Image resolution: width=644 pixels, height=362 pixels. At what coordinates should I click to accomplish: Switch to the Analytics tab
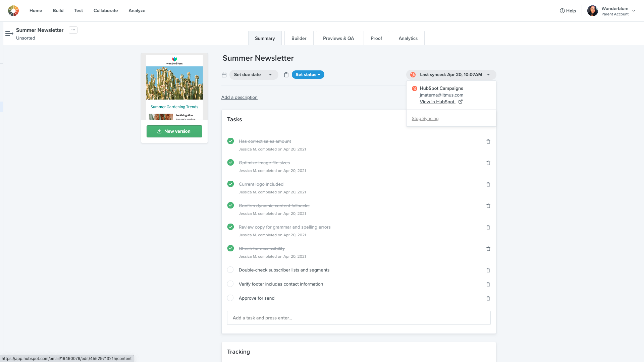point(408,38)
